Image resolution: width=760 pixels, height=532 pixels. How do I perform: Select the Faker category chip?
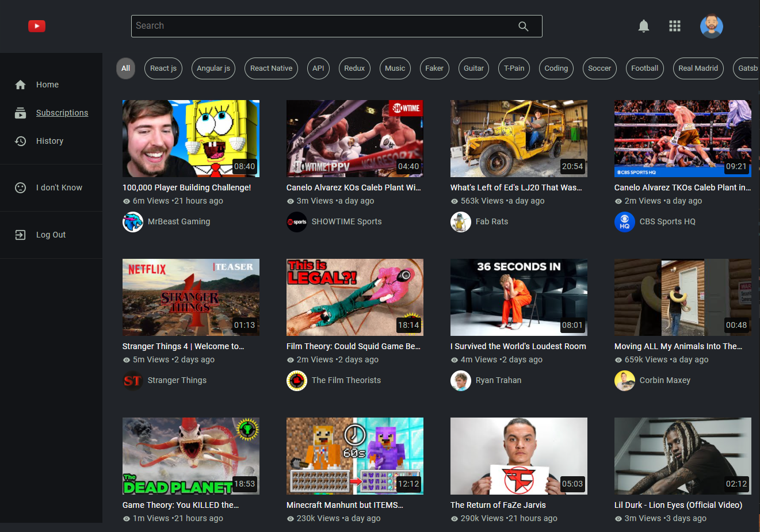434,68
